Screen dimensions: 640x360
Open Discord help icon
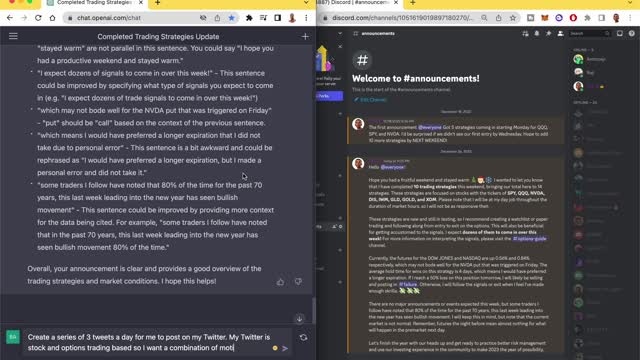631,33
